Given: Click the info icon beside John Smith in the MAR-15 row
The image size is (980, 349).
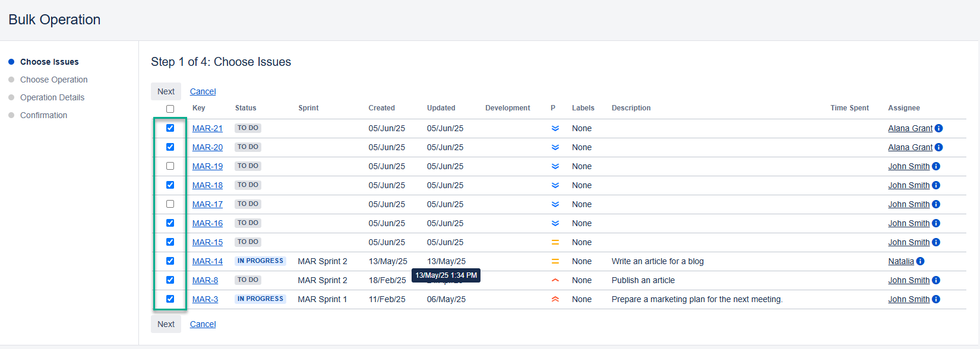Looking at the screenshot, I should (936, 242).
